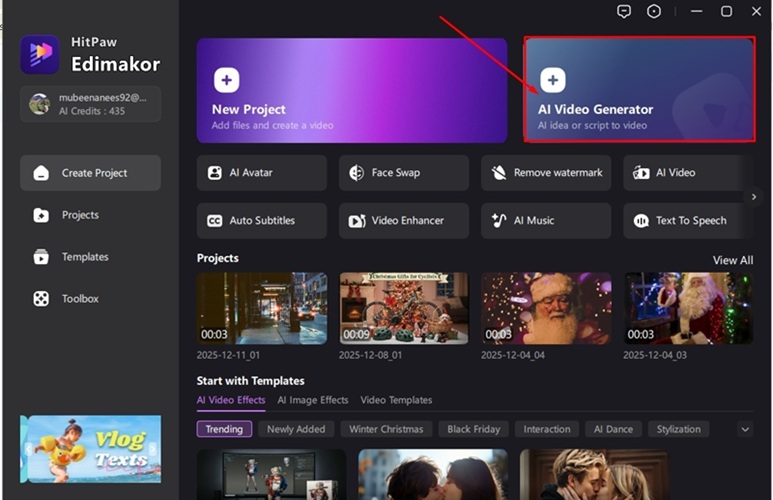Click View All projects link

coord(732,260)
